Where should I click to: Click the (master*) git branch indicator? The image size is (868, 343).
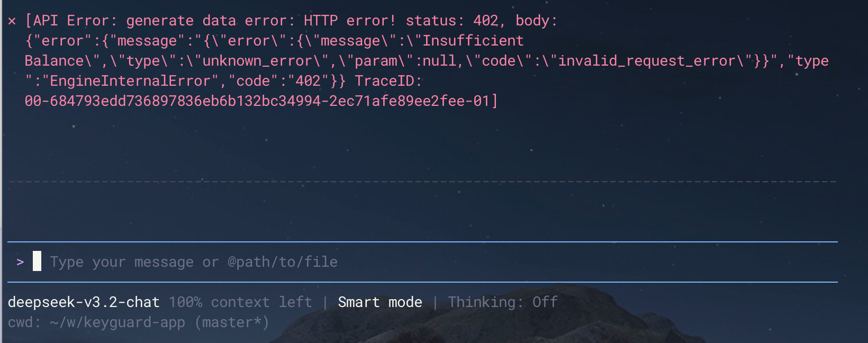tap(232, 322)
